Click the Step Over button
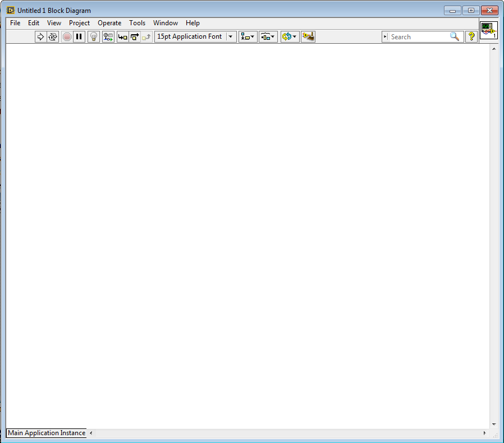This screenshot has width=504, height=443. coord(135,36)
